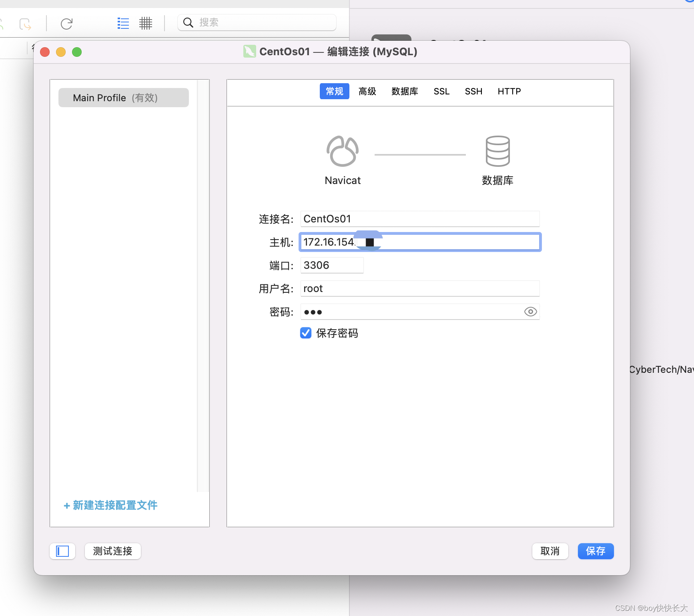Switch to the SSH tab
This screenshot has width=694, height=616.
coord(473,91)
